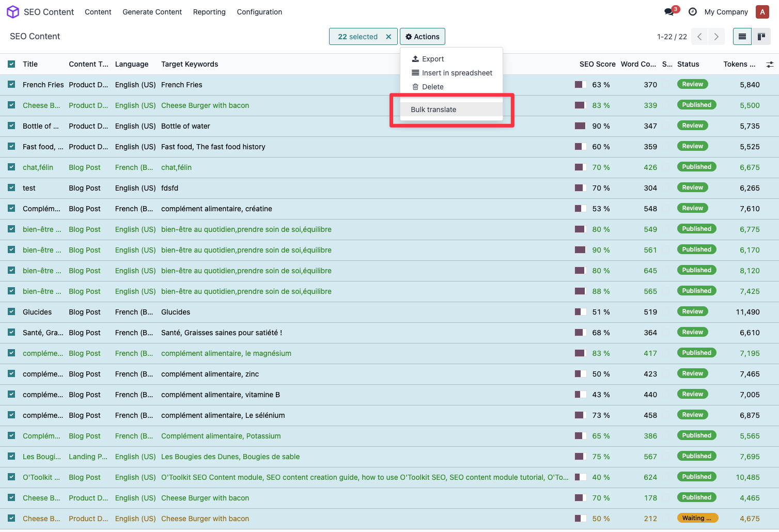Click 'complément alimentaire, le magnésium' keywords

click(226, 353)
